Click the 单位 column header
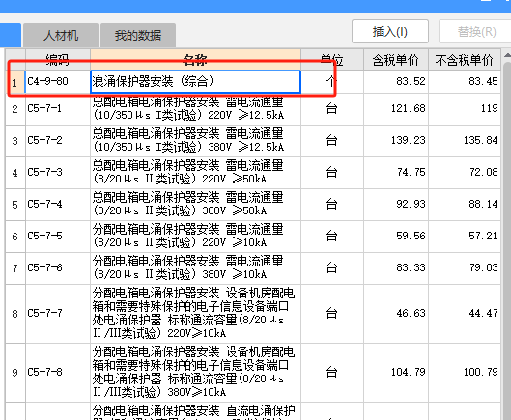Image resolution: width=511 pixels, height=420 pixels. point(332,60)
